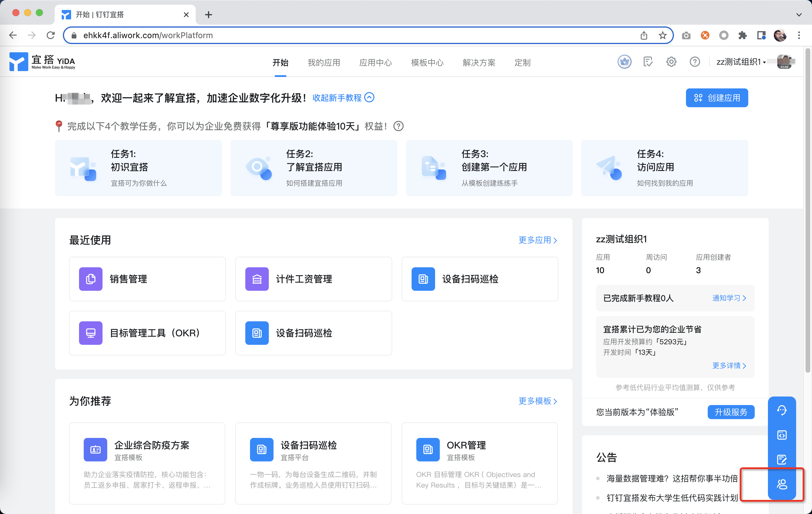
Task: Open the crown VIP badge icon
Action: [624, 62]
